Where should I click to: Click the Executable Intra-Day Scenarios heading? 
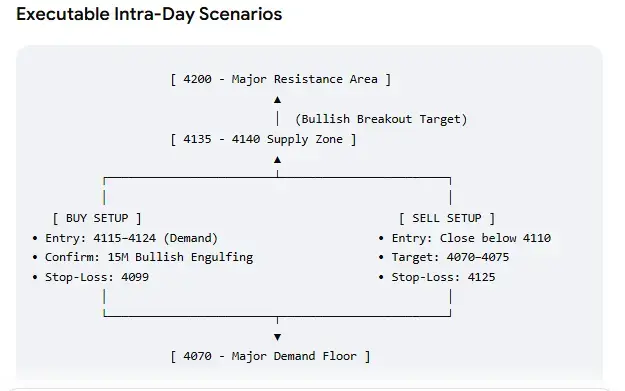[x=149, y=14]
